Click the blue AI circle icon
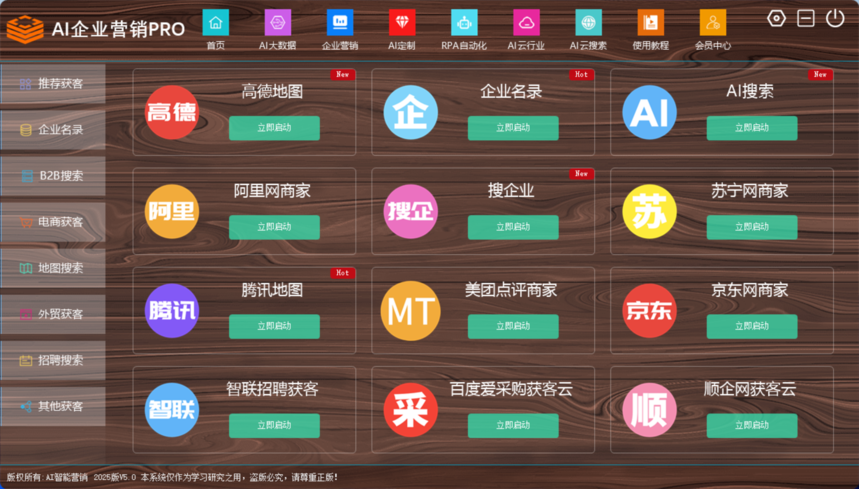This screenshot has height=489, width=859. tap(649, 112)
